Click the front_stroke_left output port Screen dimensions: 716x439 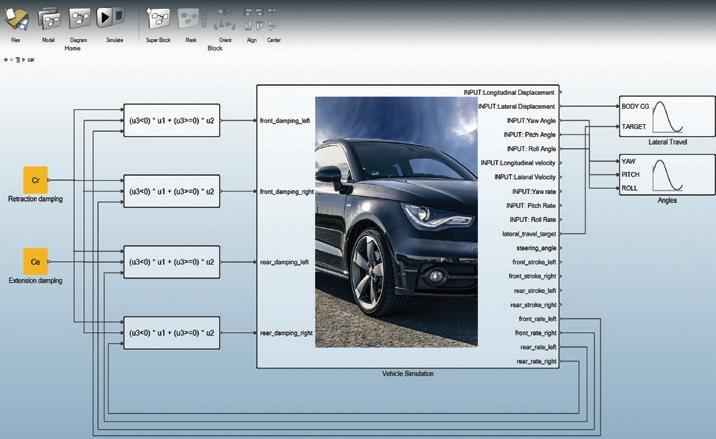[534, 262]
